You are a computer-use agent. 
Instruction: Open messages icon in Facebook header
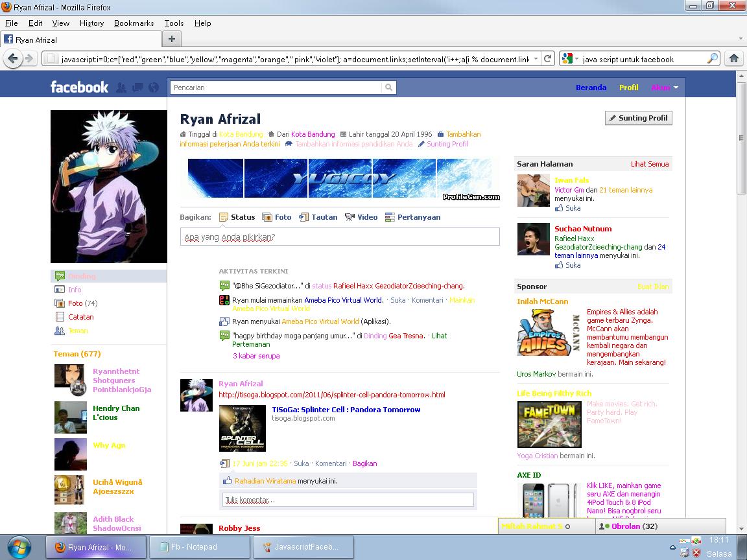click(x=137, y=87)
